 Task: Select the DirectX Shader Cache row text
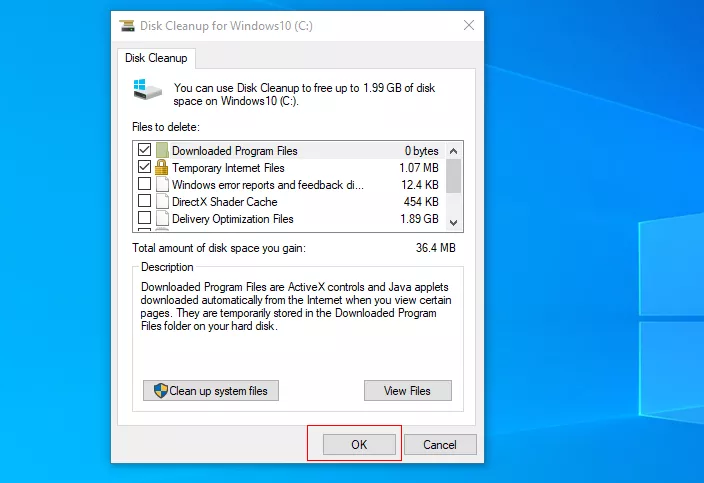pyautogui.click(x=224, y=202)
